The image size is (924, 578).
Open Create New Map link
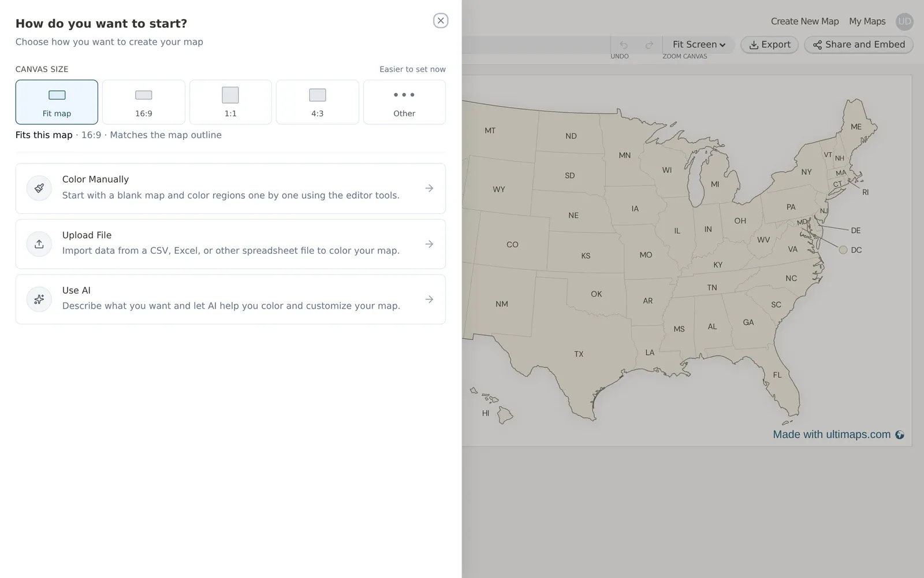click(804, 21)
